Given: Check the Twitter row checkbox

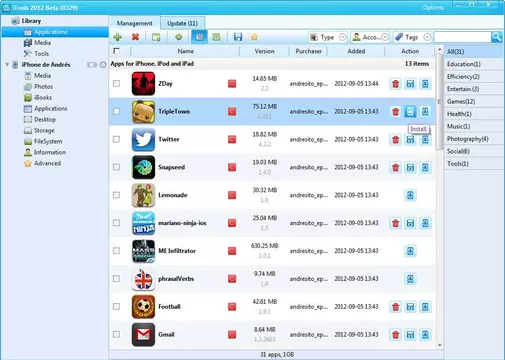Looking at the screenshot, I should click(x=116, y=139).
